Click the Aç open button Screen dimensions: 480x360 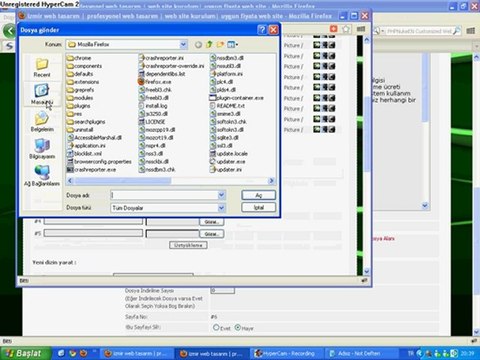pyautogui.click(x=259, y=195)
